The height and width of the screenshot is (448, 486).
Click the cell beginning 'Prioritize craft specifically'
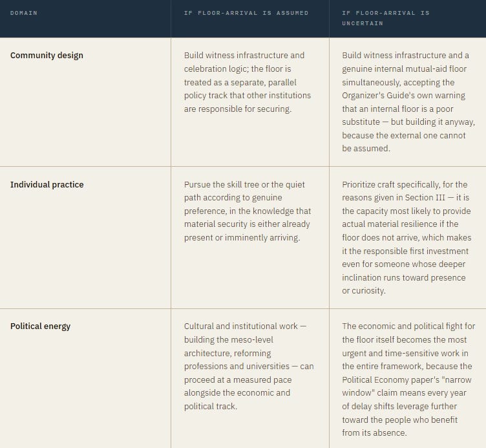point(408,237)
